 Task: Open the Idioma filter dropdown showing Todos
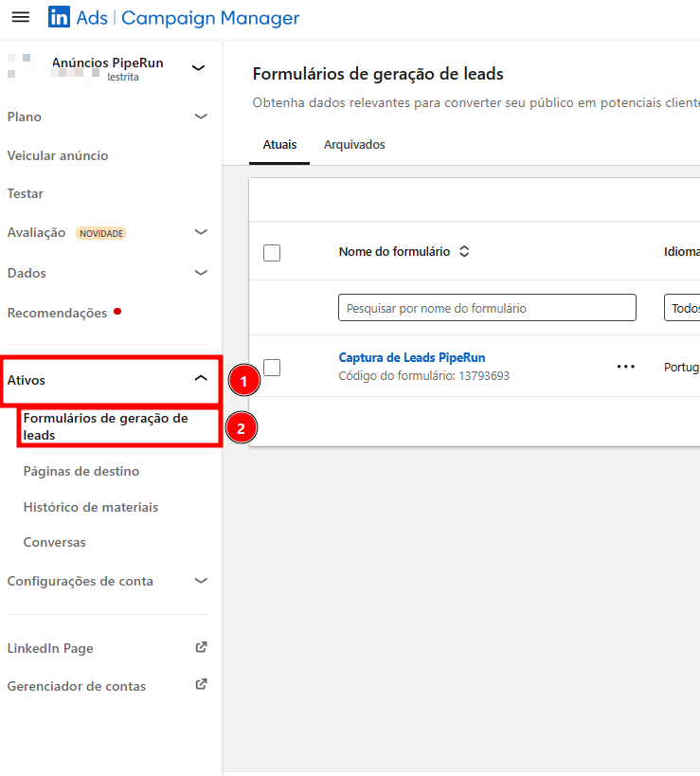[682, 308]
